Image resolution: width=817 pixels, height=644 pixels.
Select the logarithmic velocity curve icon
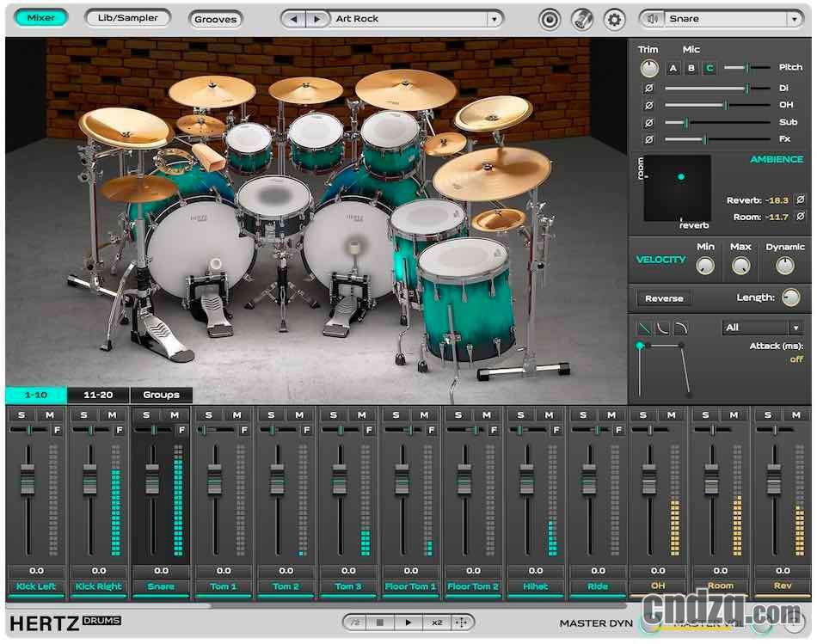679,327
